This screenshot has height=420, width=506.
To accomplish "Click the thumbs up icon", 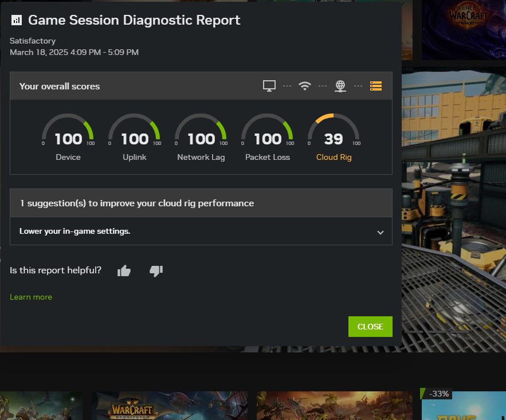I will tap(124, 270).
